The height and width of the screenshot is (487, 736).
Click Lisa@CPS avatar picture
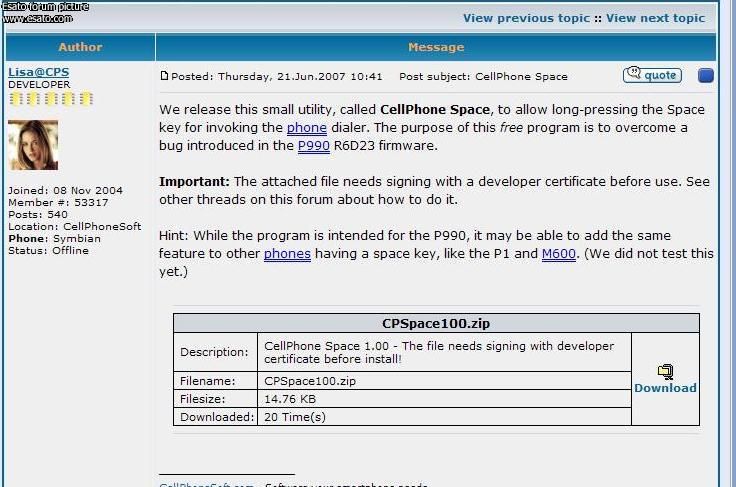pyautogui.click(x=33, y=145)
